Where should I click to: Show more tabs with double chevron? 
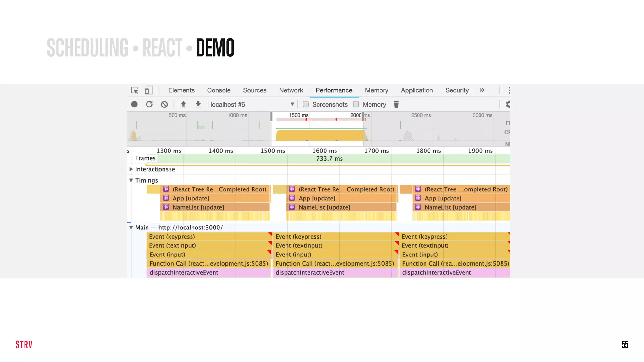click(482, 90)
